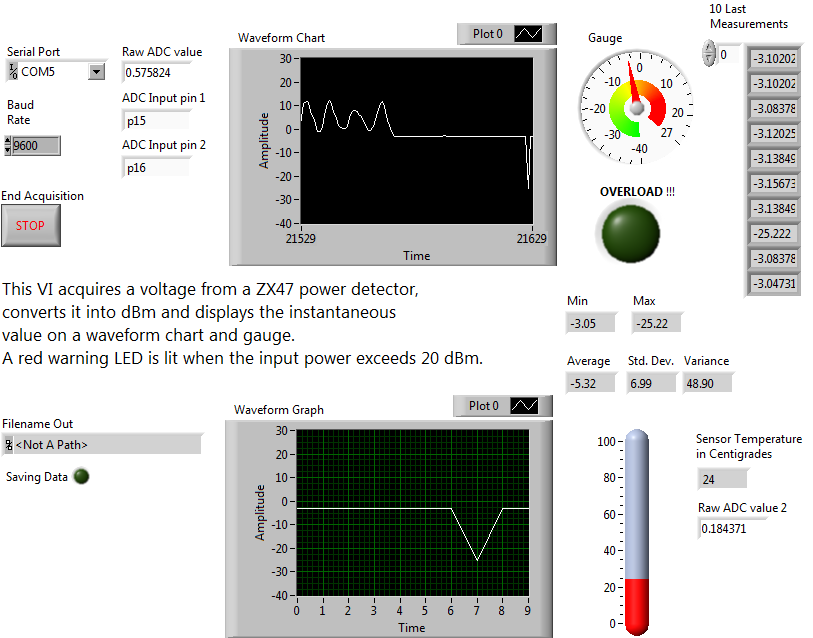Screen dimensions: 813x638
Task: Increment the Baud Rate with its up arrow
Action: (7, 141)
